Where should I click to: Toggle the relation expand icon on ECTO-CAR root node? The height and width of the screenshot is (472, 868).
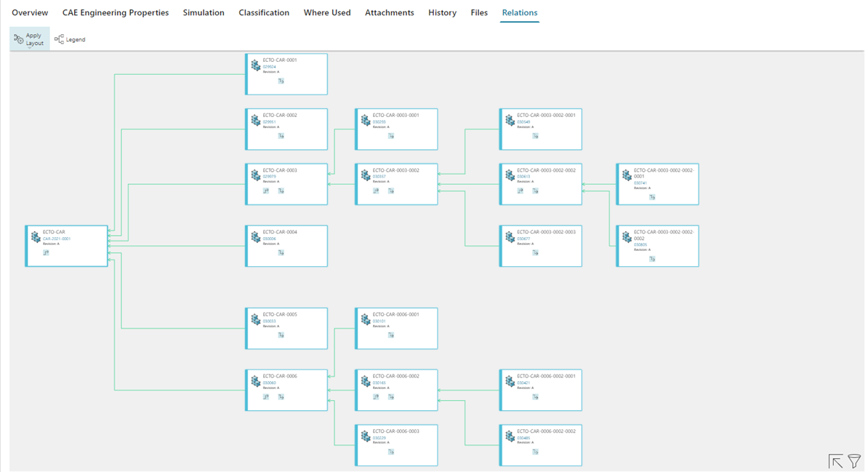pos(46,252)
